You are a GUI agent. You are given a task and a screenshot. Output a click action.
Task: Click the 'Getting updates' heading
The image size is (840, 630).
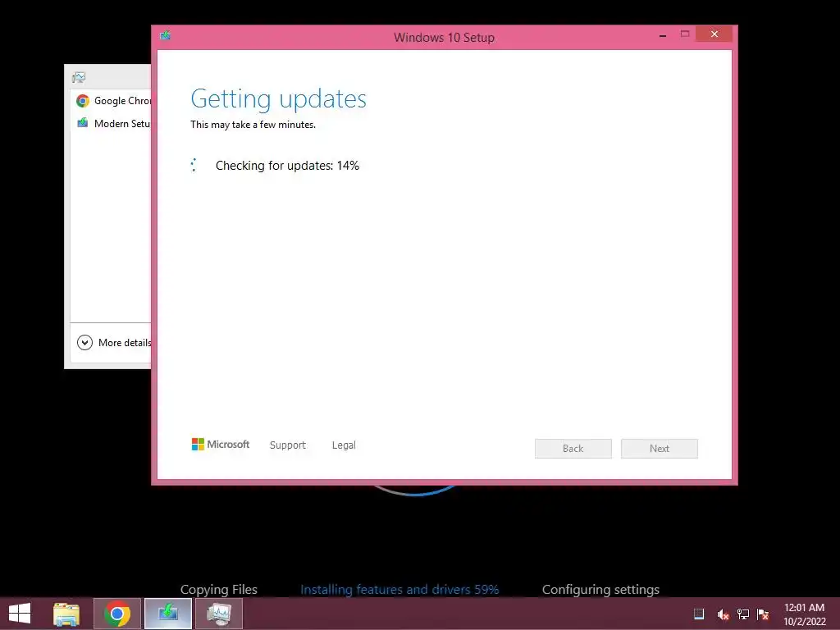coord(279,99)
